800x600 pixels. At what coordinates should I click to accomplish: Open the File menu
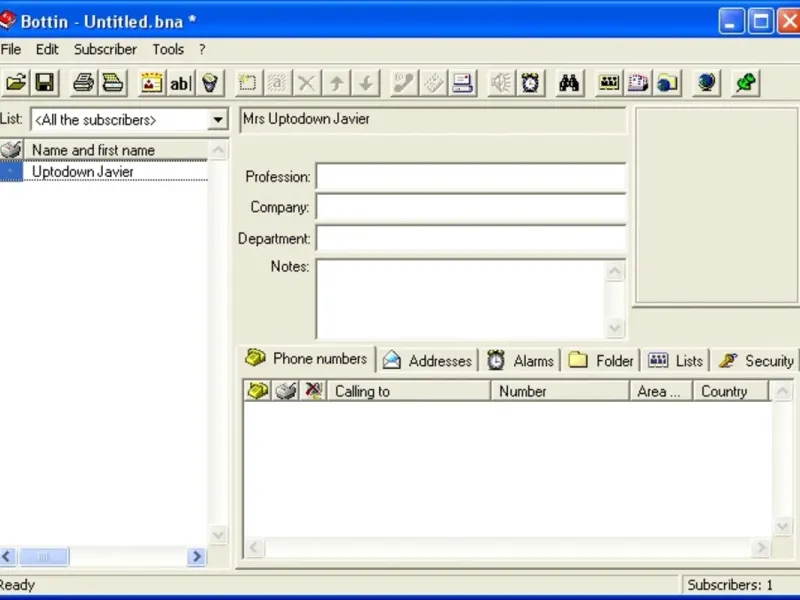(x=11, y=49)
